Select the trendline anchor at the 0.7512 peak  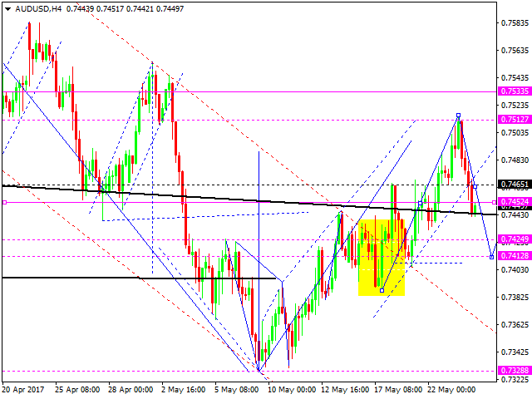[x=458, y=116]
